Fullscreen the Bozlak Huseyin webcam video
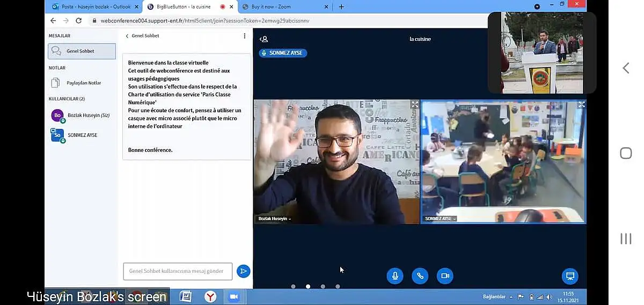 414,105
